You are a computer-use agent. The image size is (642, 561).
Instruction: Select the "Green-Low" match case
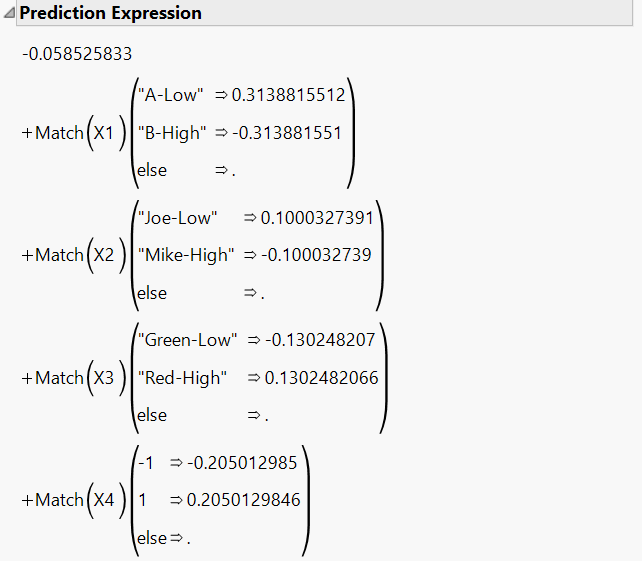click(188, 340)
